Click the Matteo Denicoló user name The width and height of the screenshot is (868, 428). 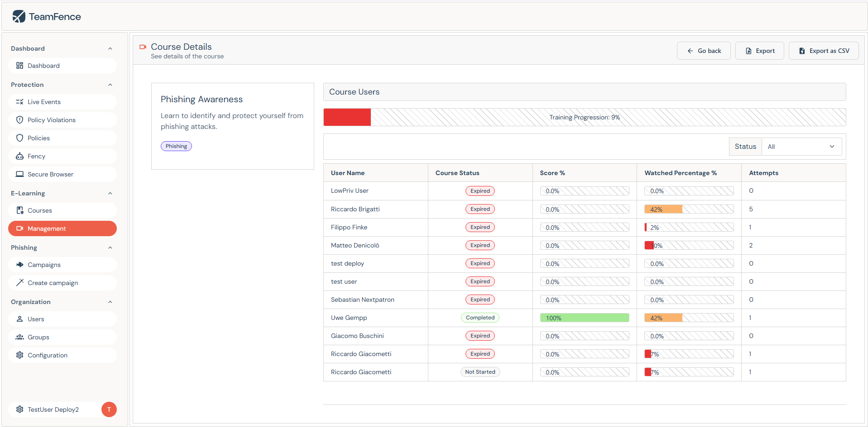pos(355,245)
